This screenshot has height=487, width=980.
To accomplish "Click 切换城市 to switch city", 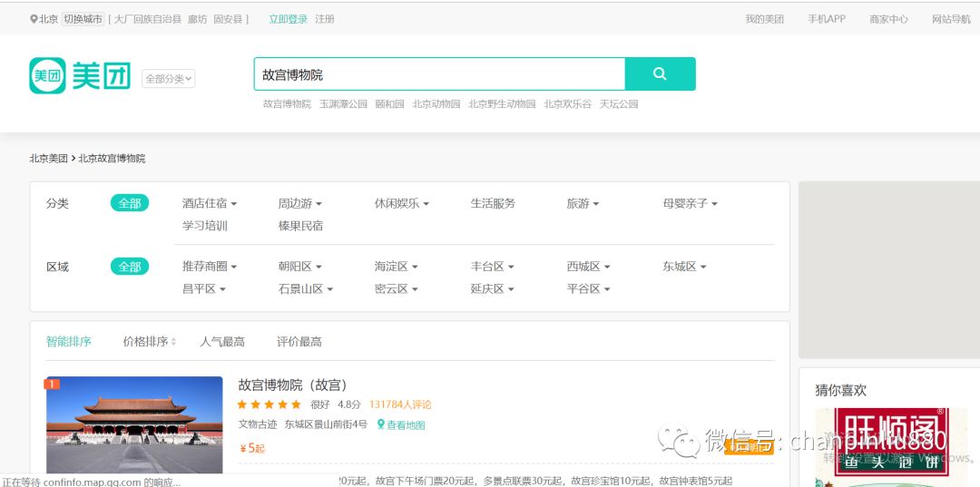I will click(83, 19).
